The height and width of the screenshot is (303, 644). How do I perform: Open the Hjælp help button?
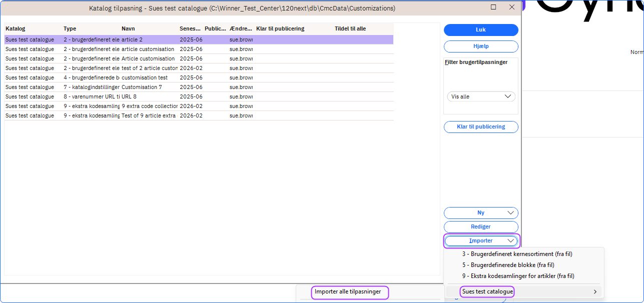pos(480,46)
